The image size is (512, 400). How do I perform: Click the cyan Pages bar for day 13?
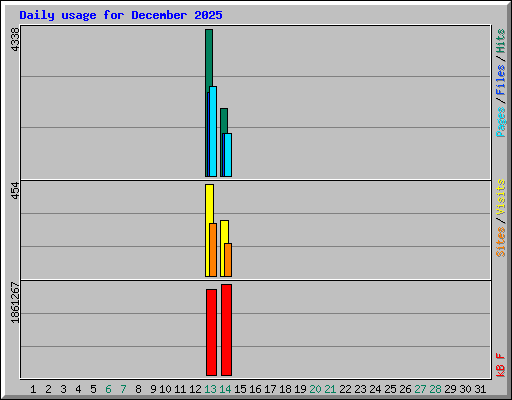[x=213, y=131]
